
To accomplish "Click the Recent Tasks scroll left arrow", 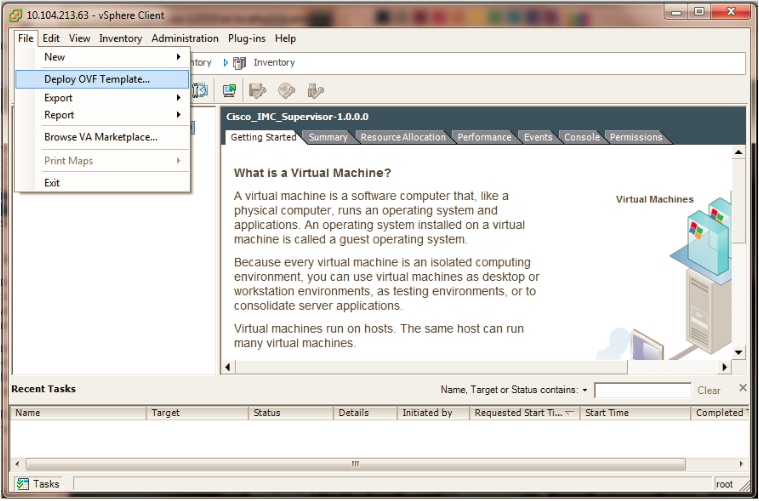I will tap(17, 464).
